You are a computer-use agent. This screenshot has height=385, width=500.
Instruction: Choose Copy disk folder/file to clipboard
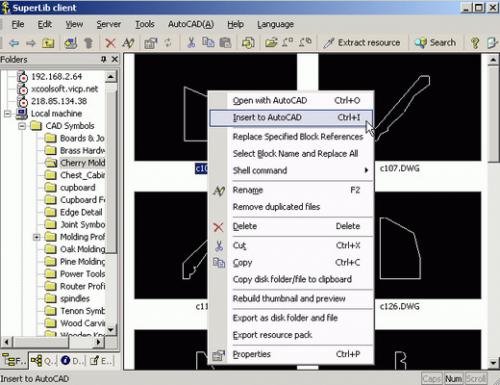click(291, 279)
